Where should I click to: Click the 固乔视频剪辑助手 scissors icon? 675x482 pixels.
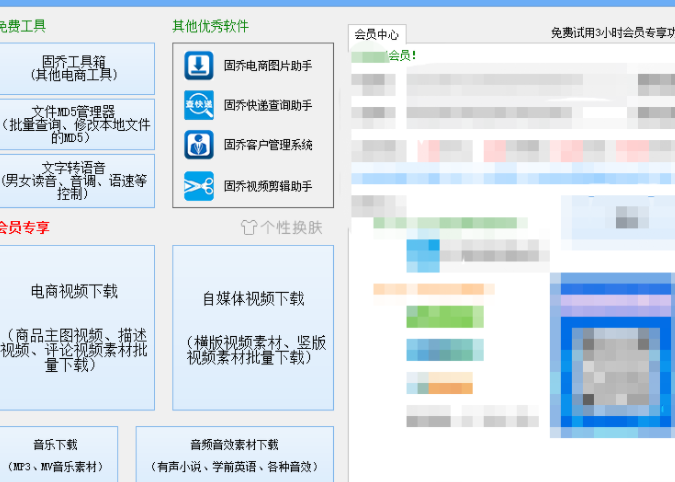tap(198, 186)
